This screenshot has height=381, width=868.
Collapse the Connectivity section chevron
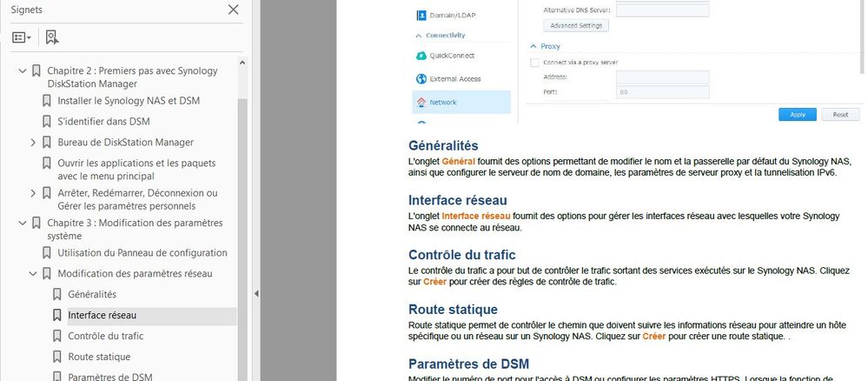[x=418, y=36]
